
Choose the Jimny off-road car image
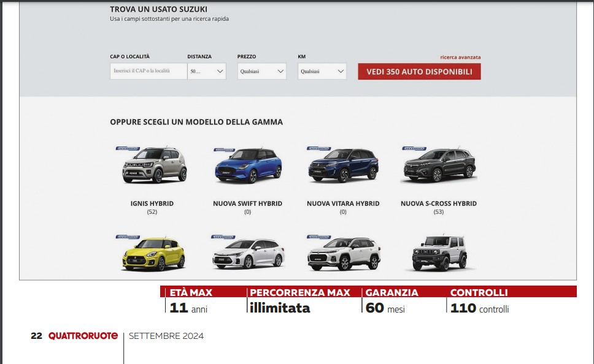click(x=439, y=254)
